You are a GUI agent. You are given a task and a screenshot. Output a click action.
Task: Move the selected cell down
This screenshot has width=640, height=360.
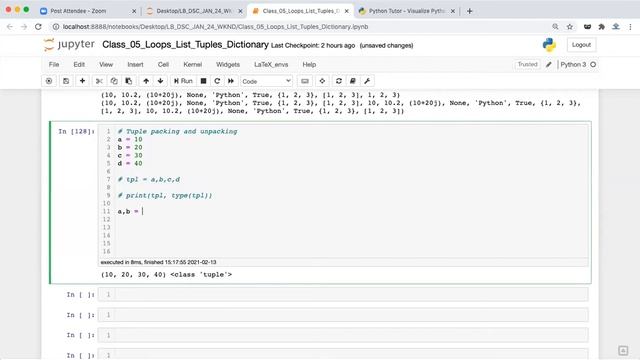click(x=160, y=81)
